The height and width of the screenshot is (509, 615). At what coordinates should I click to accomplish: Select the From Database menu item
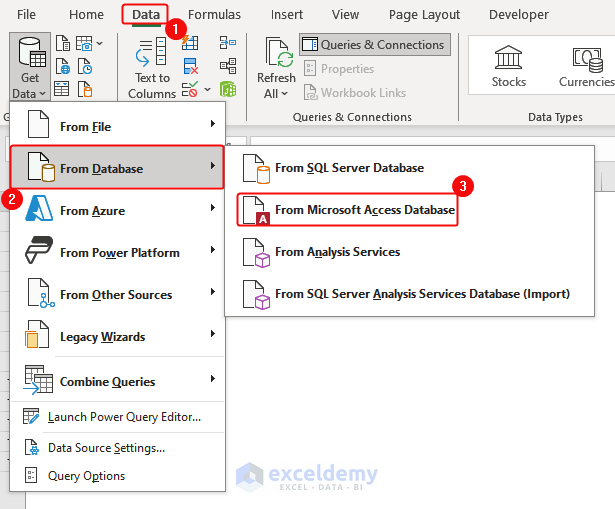117,168
